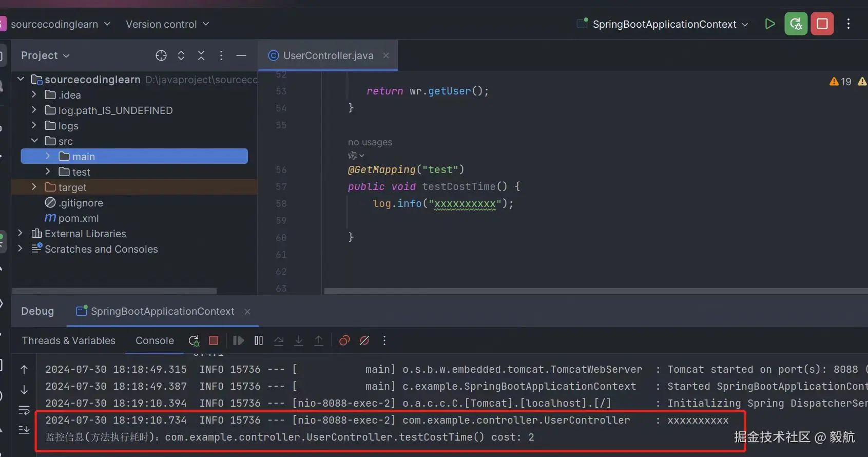Open the Version control dropdown
Screen dimensions: 868x457
pyautogui.click(x=167, y=24)
